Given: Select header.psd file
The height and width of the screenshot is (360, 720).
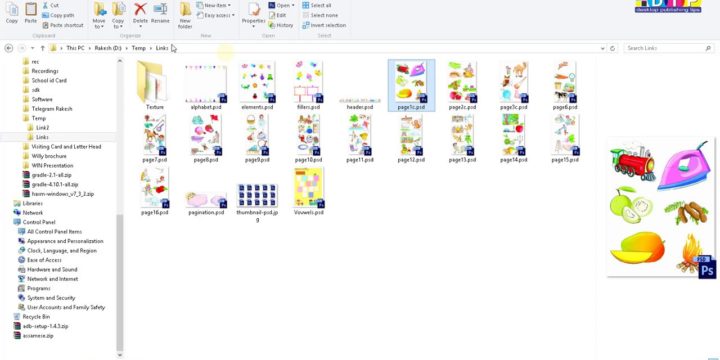Looking at the screenshot, I should coord(360,104).
